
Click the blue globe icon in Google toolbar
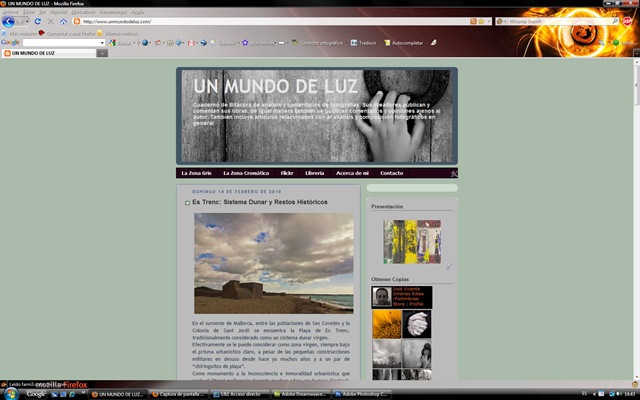(145, 43)
